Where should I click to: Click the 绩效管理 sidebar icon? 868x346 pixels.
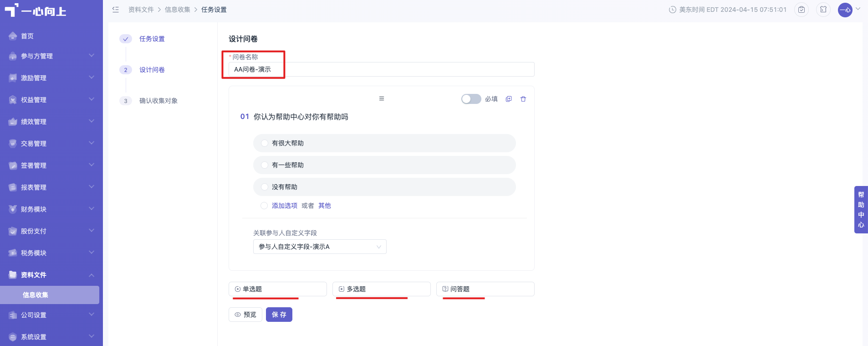coord(13,122)
